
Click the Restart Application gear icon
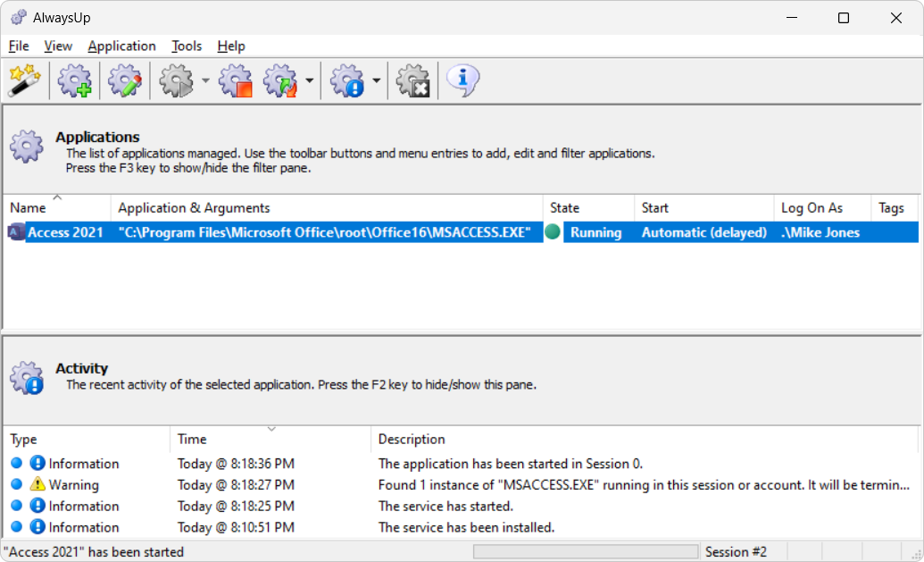[280, 80]
